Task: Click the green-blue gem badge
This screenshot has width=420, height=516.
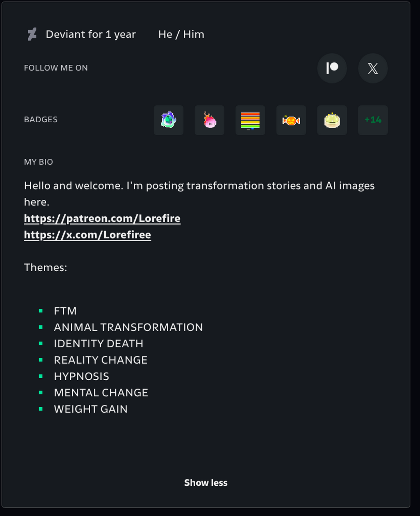Action: pyautogui.click(x=168, y=120)
